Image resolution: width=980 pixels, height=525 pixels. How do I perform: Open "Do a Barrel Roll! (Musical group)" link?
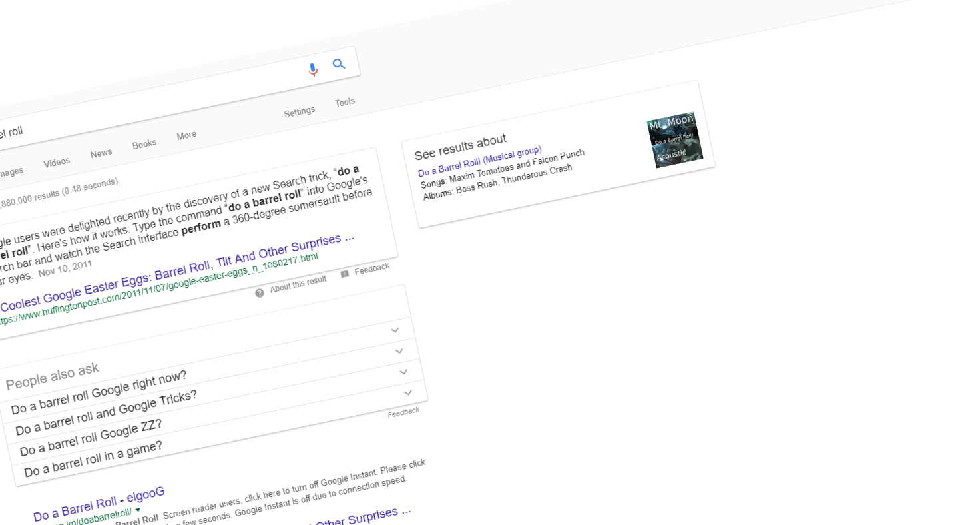coord(480,161)
